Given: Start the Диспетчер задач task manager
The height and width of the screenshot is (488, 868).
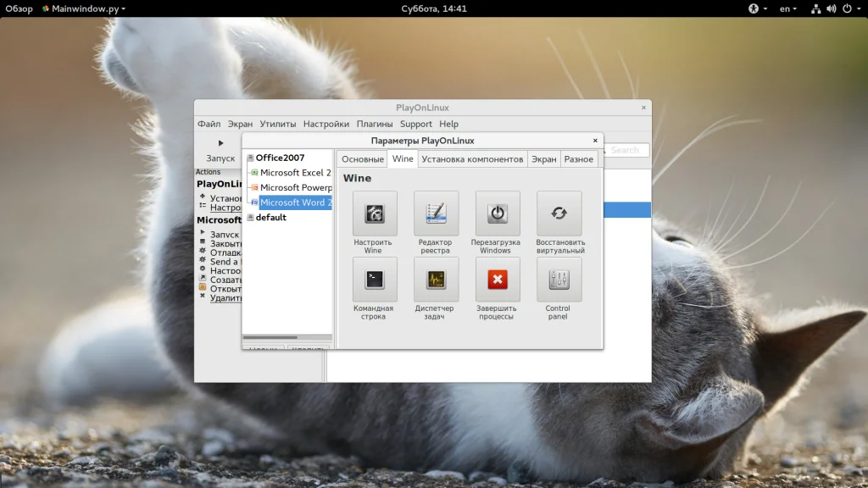Looking at the screenshot, I should pos(436,280).
